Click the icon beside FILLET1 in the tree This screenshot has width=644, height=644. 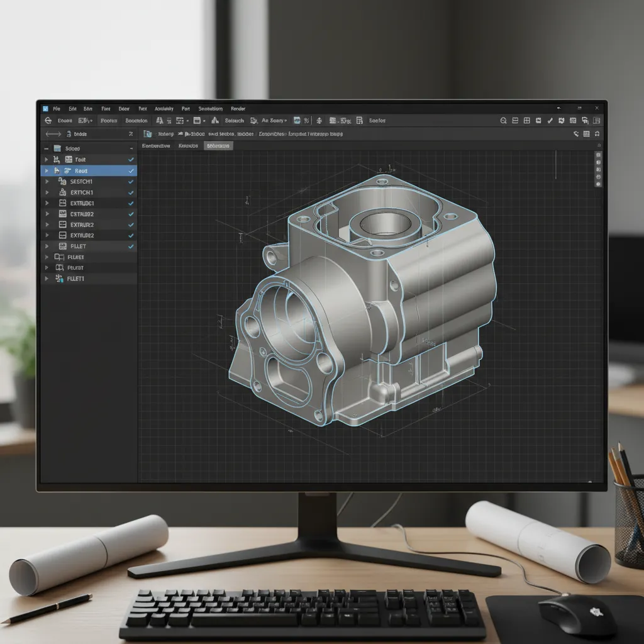tap(60, 278)
